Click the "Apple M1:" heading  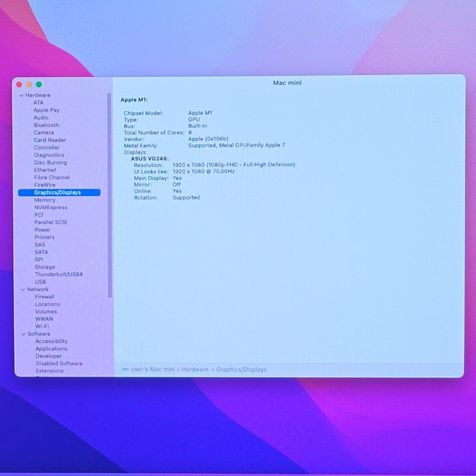(x=134, y=100)
